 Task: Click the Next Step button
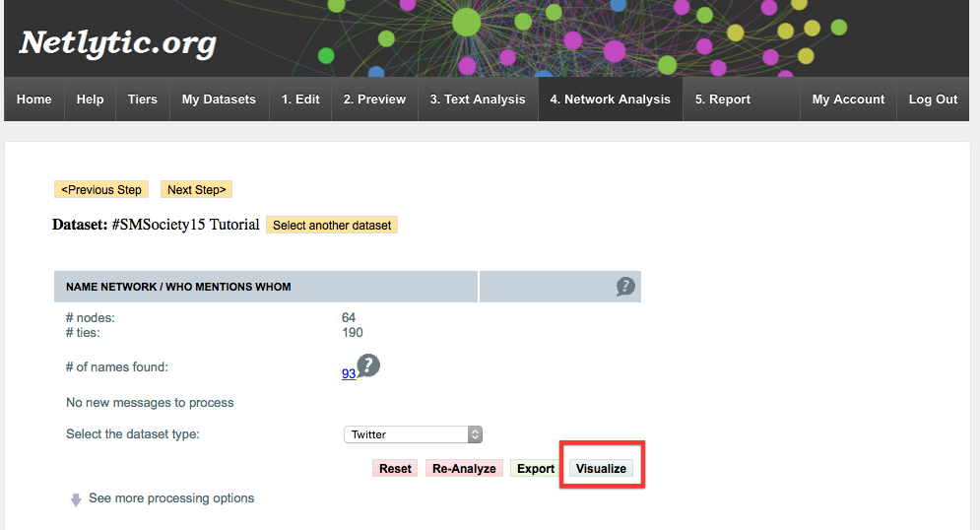click(x=196, y=189)
